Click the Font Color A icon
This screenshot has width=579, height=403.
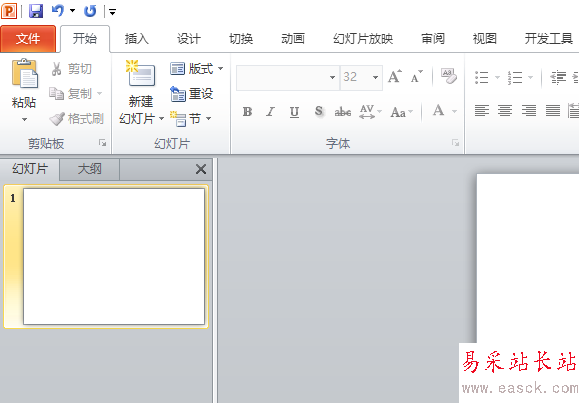[438, 110]
